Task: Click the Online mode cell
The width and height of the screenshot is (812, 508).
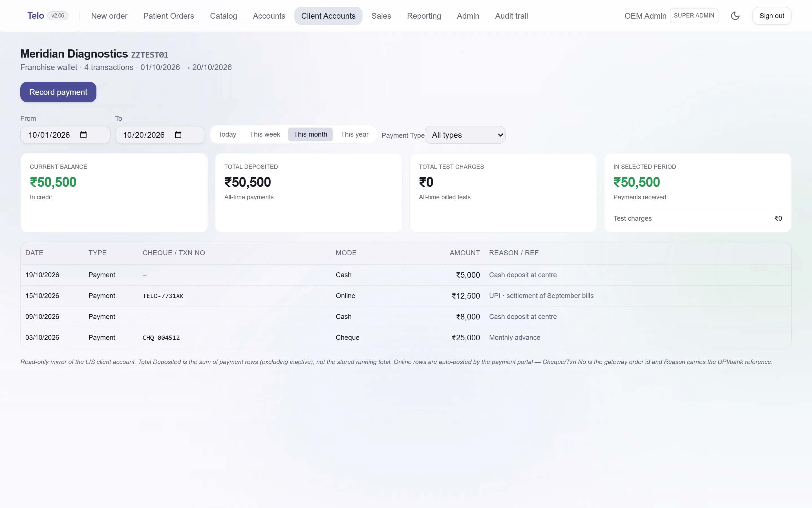Action: 345,296
